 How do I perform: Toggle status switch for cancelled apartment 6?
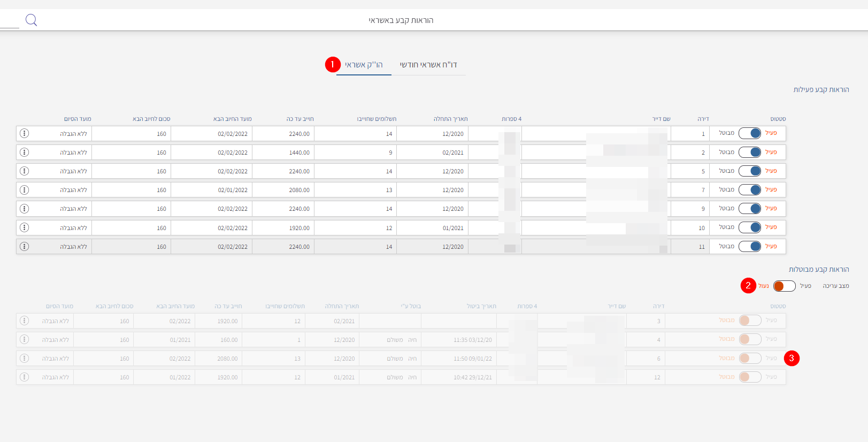750,359
